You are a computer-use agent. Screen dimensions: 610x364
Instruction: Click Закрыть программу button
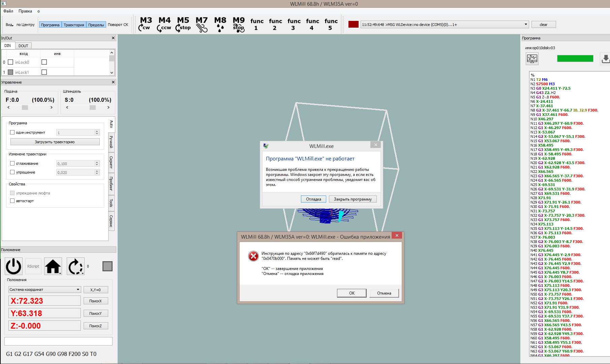tap(353, 199)
